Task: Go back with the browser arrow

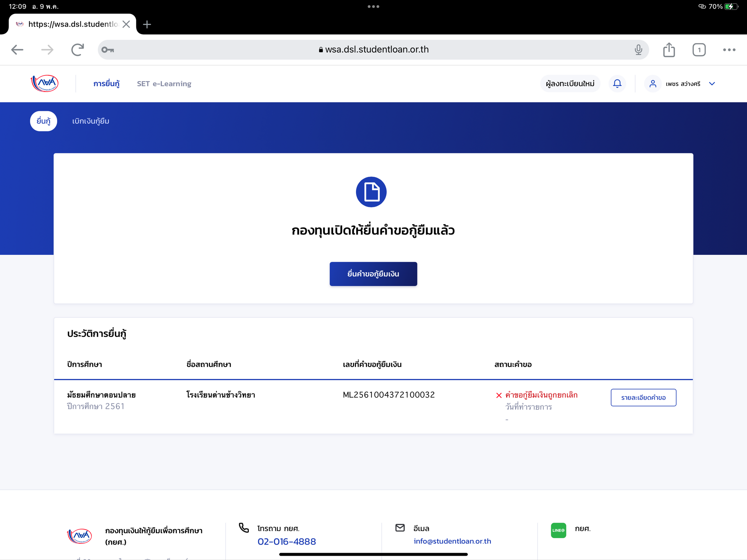Action: click(x=17, y=50)
